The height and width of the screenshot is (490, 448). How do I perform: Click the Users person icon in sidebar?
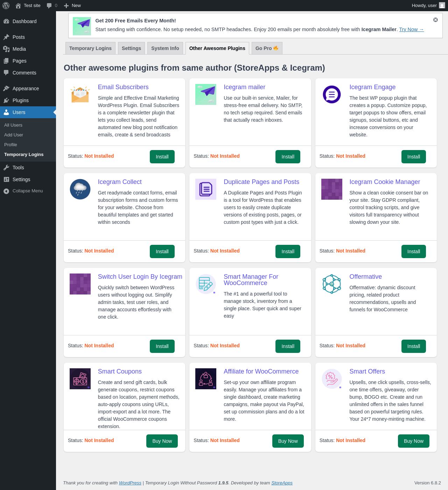point(6,112)
